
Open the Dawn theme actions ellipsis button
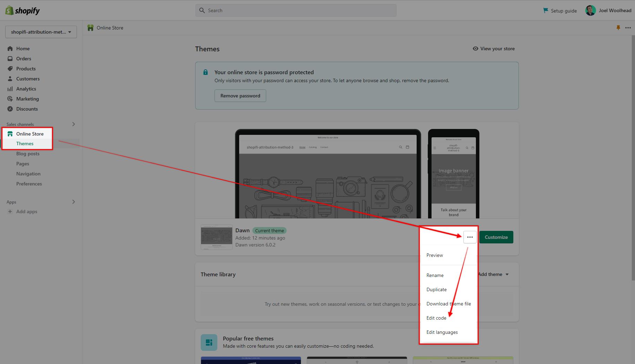pyautogui.click(x=470, y=237)
